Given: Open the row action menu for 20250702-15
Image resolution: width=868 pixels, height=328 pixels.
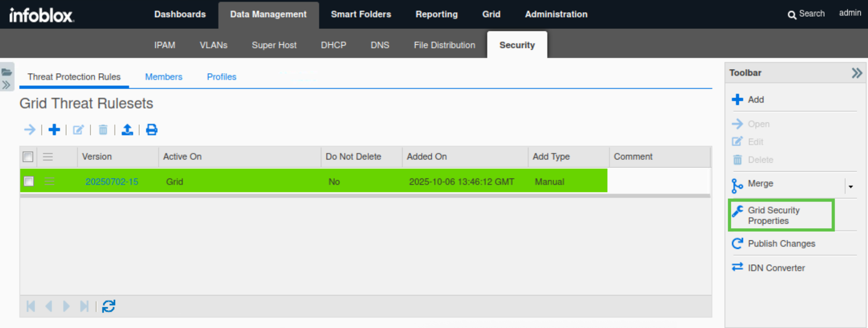Looking at the screenshot, I should click(x=49, y=181).
